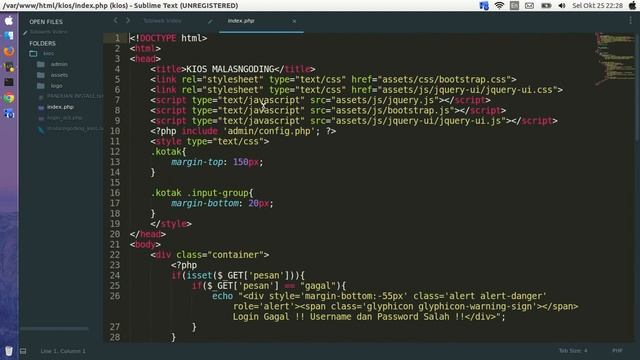Click line number 22 in the gutter

(115, 255)
